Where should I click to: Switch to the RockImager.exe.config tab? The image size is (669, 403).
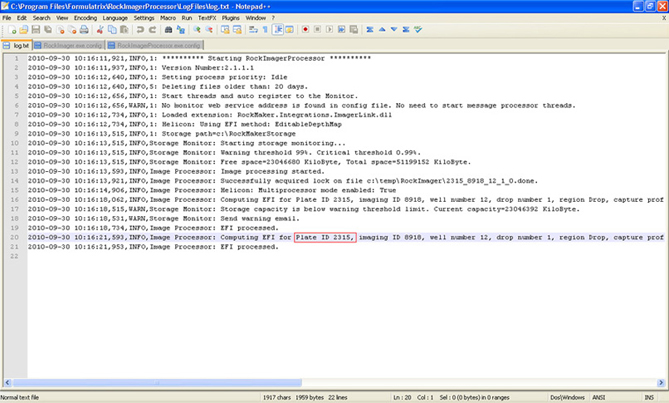pos(68,45)
